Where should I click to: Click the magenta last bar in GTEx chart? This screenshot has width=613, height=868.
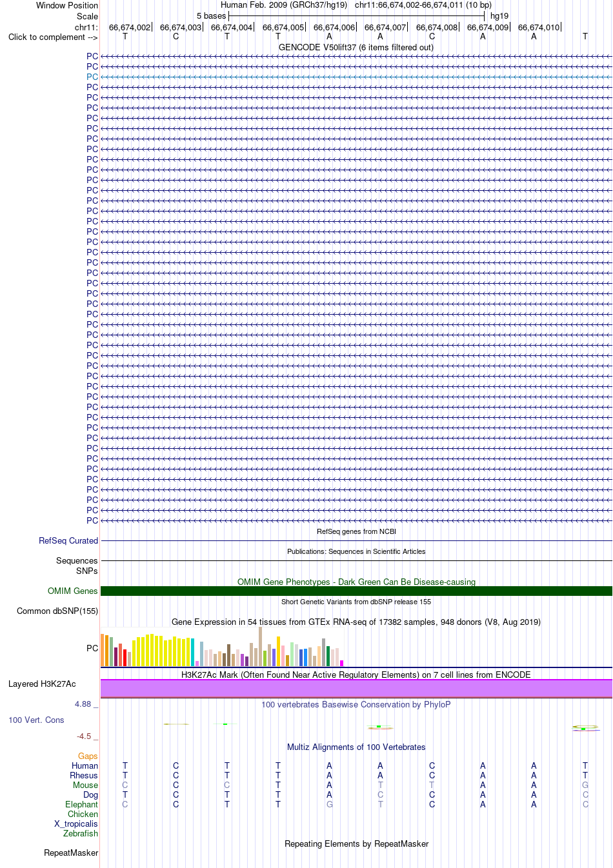(342, 663)
